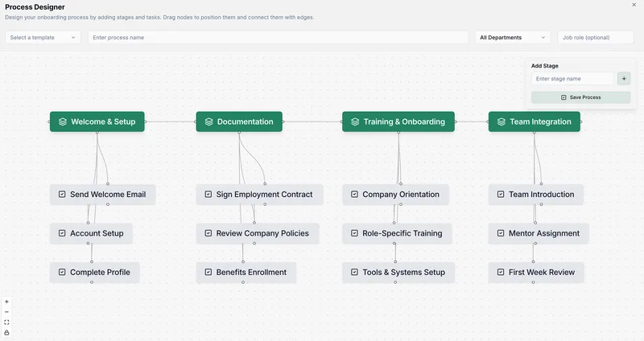Click the Documentation stage layers icon
This screenshot has width=644, height=341.
coord(208,122)
